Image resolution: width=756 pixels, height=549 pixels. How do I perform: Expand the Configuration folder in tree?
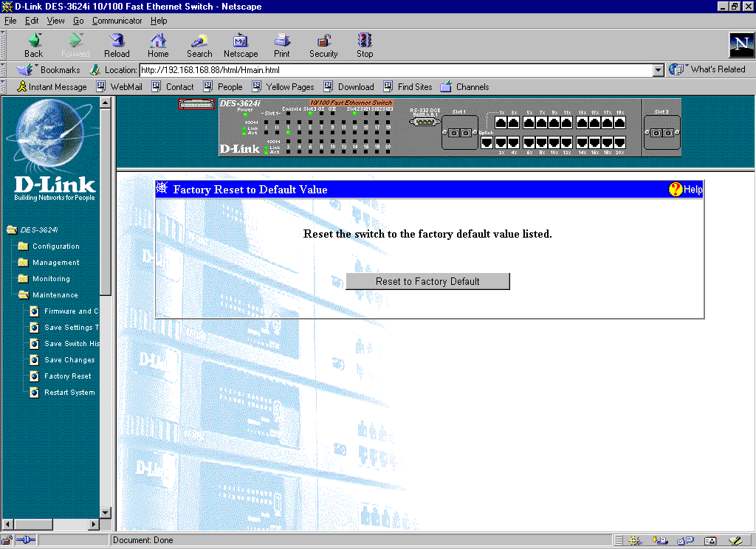click(x=24, y=246)
